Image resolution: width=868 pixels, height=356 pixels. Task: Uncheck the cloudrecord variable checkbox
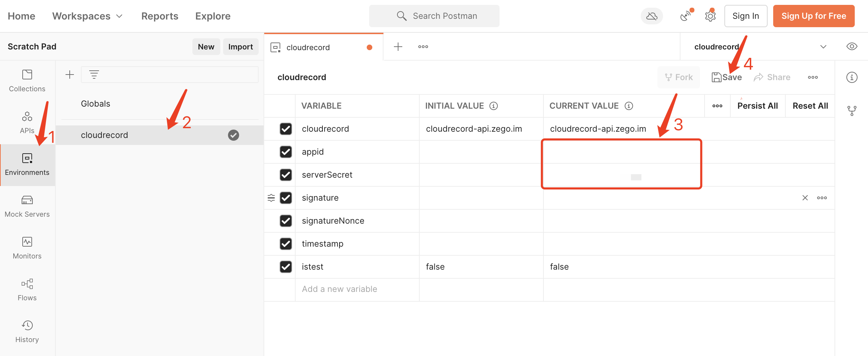click(x=286, y=129)
